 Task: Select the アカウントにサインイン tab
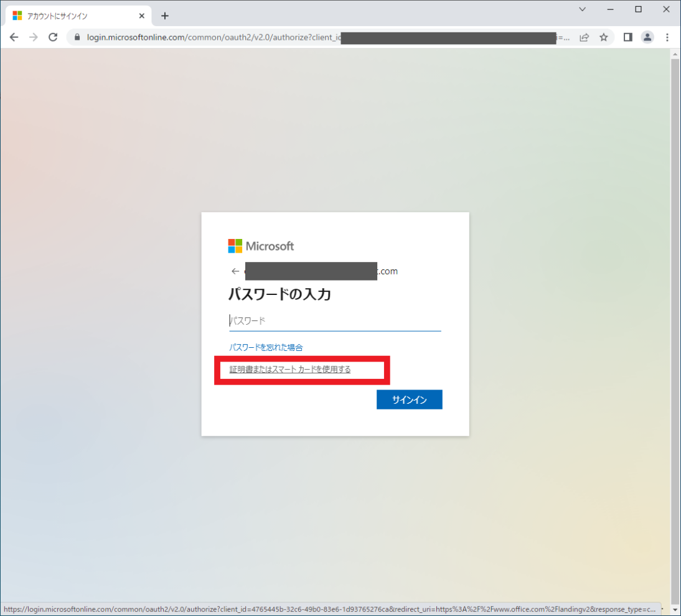[x=78, y=16]
